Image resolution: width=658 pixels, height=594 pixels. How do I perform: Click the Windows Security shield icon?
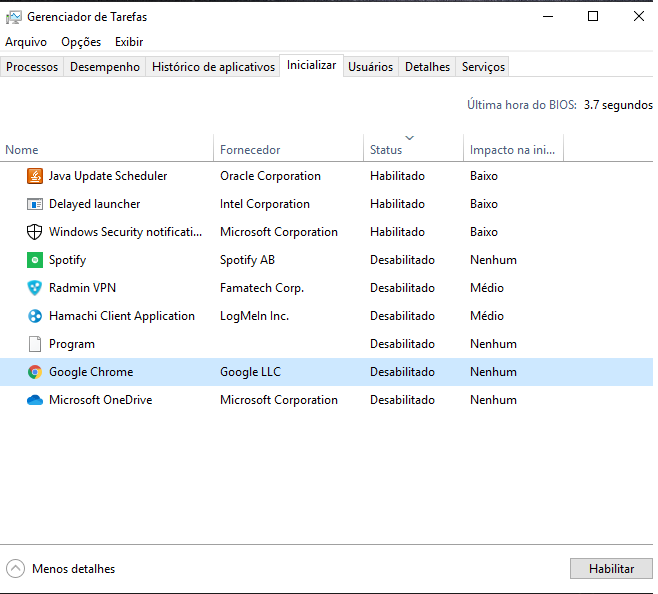[34, 232]
